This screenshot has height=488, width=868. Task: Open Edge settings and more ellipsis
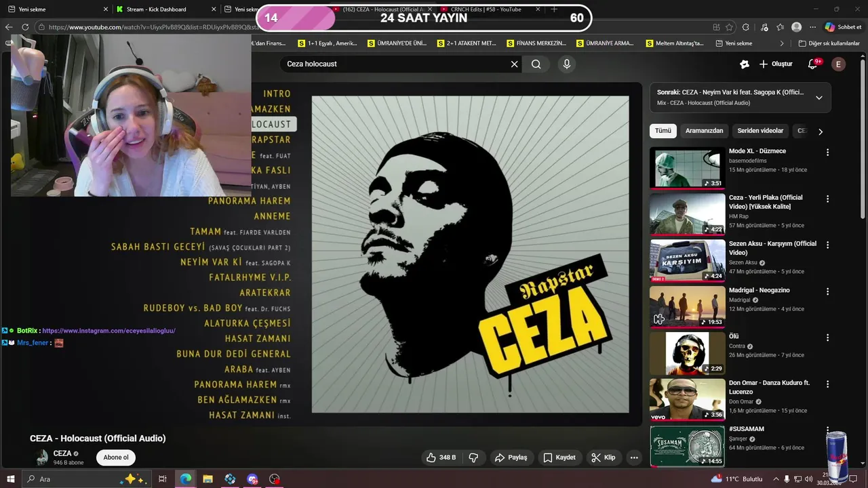[812, 27]
